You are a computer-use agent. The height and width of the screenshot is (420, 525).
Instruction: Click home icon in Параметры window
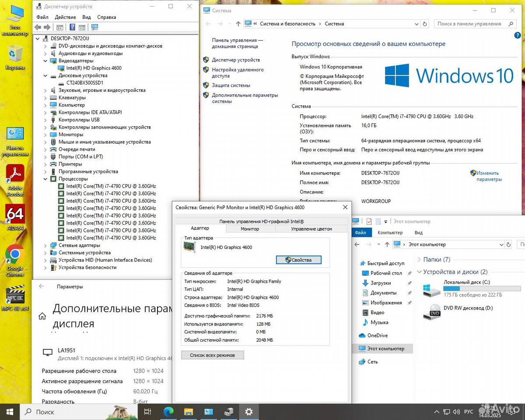tap(42, 316)
